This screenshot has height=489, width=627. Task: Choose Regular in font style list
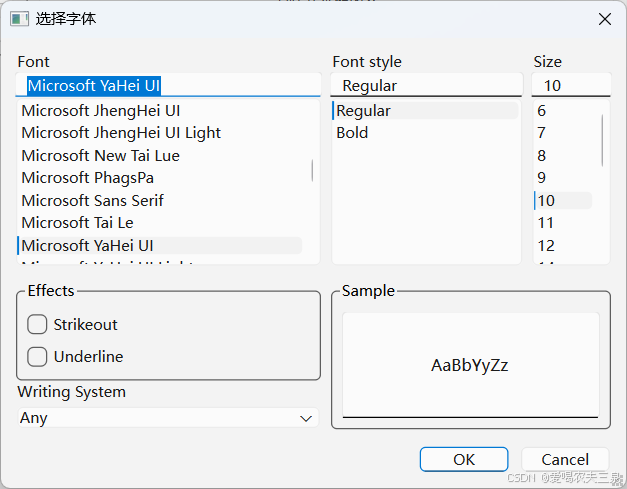(425, 111)
